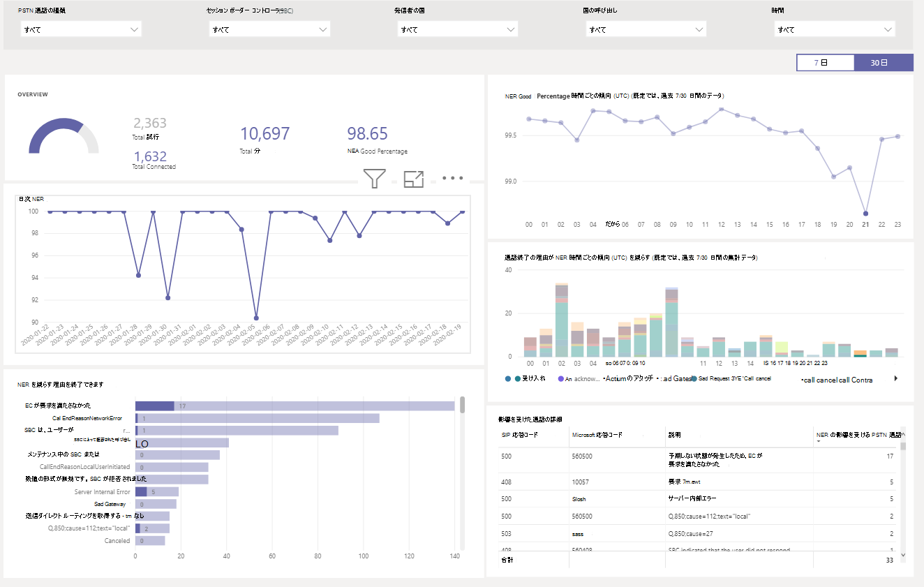Open the 時間 filter dropdown
This screenshot has width=924, height=587.
click(x=835, y=29)
